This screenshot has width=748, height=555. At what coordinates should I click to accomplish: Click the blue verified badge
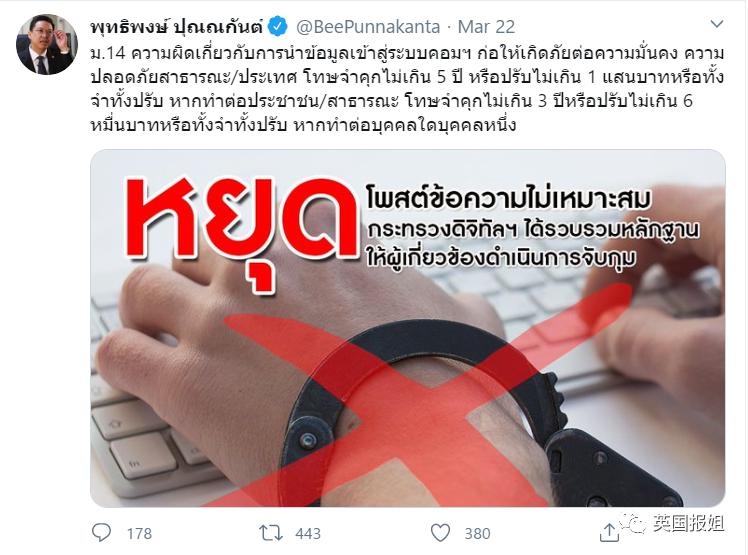coord(278,27)
